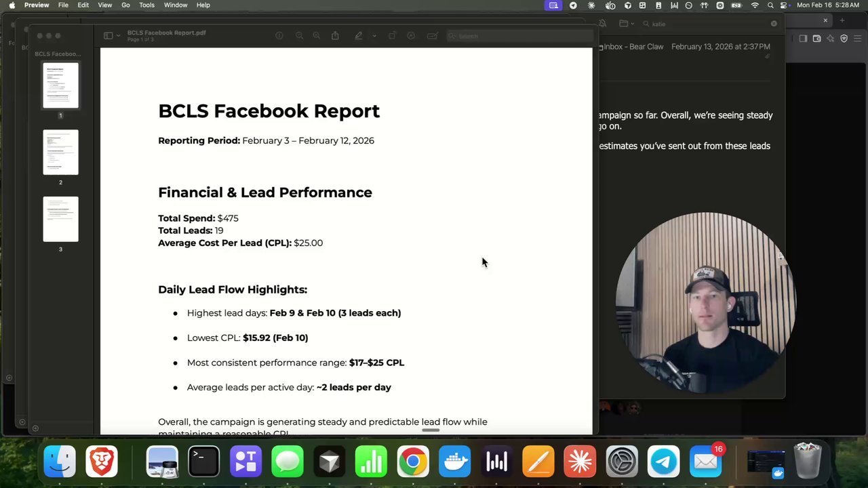Toggle mute notifications in the mail window
The height and width of the screenshot is (488, 868).
point(602,22)
